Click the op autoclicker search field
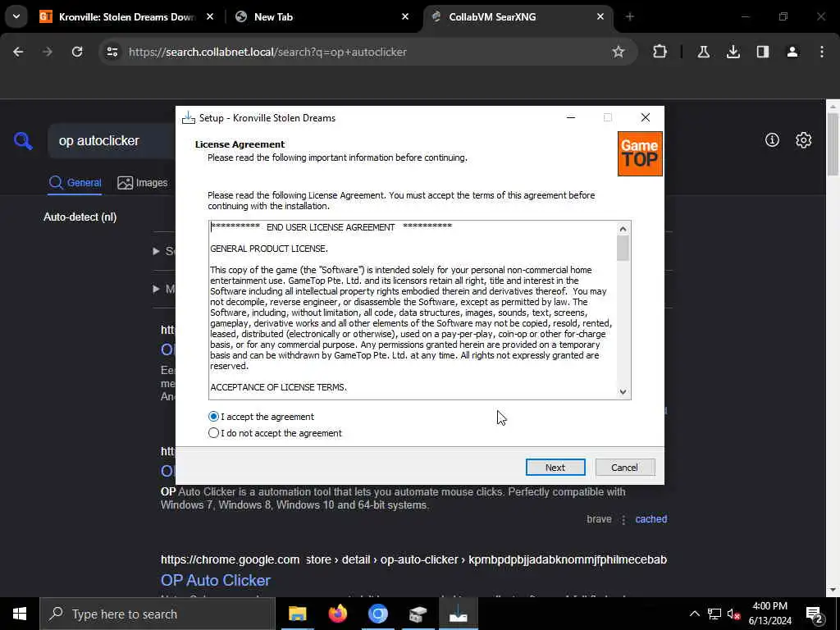Viewport: 840px width, 630px height. click(x=112, y=141)
